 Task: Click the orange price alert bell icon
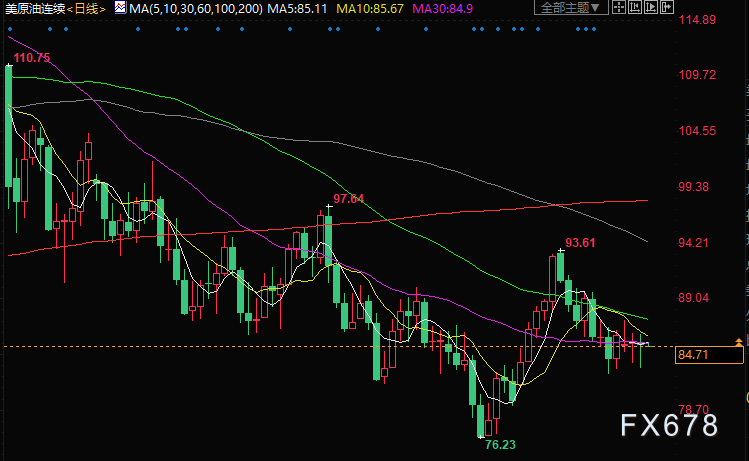739,342
